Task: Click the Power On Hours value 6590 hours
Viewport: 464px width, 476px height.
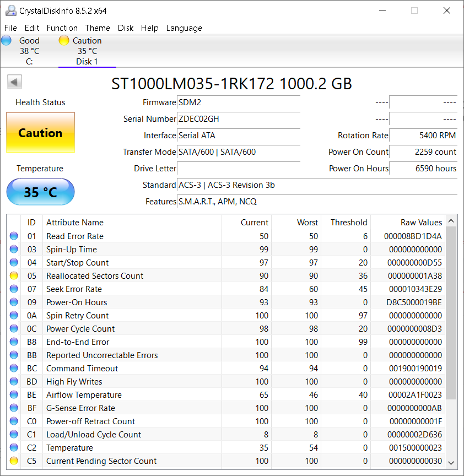Action: click(423, 169)
